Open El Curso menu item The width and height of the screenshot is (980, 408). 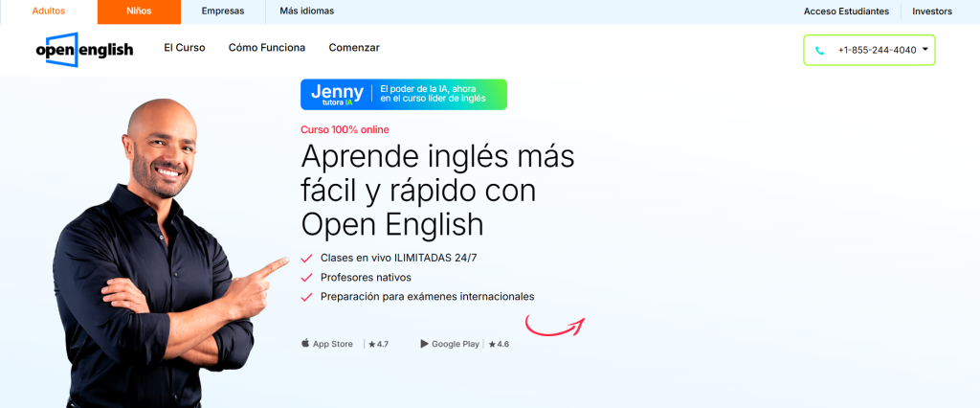tap(184, 48)
